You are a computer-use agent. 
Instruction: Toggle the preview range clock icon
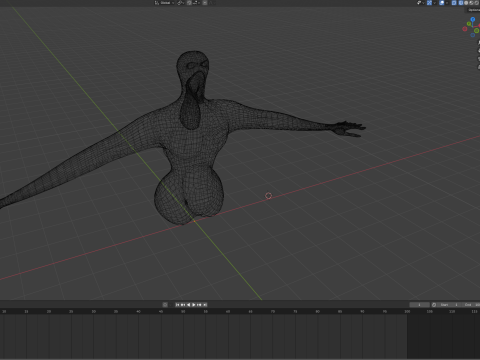pos(434,305)
